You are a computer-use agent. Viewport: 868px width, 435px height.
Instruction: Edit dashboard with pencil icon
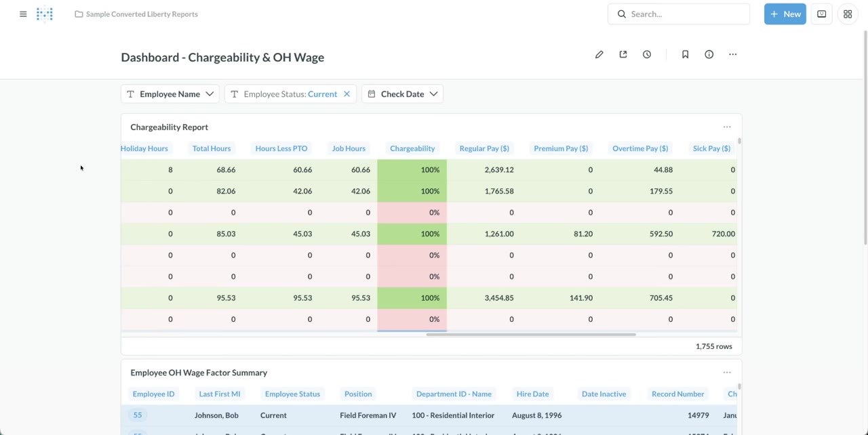[599, 54]
